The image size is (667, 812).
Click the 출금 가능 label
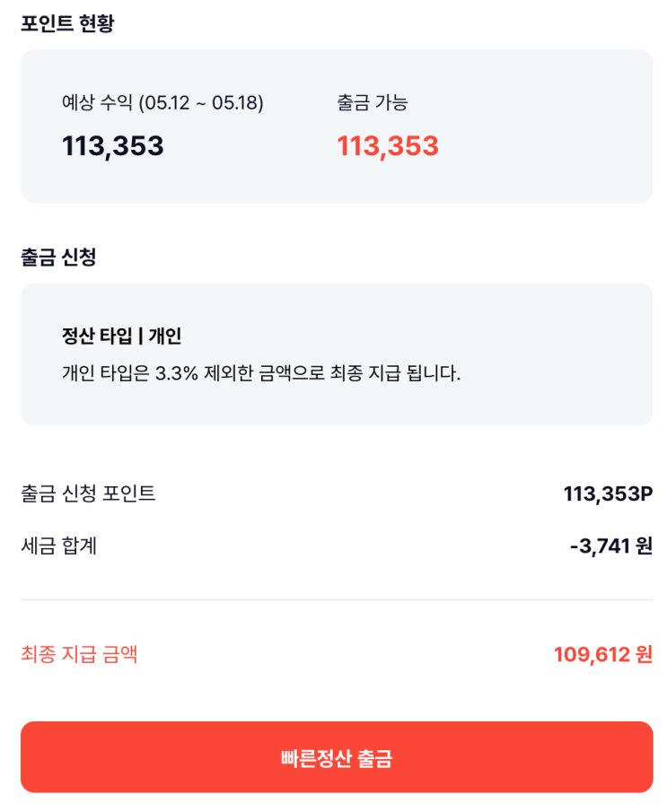[x=373, y=103]
